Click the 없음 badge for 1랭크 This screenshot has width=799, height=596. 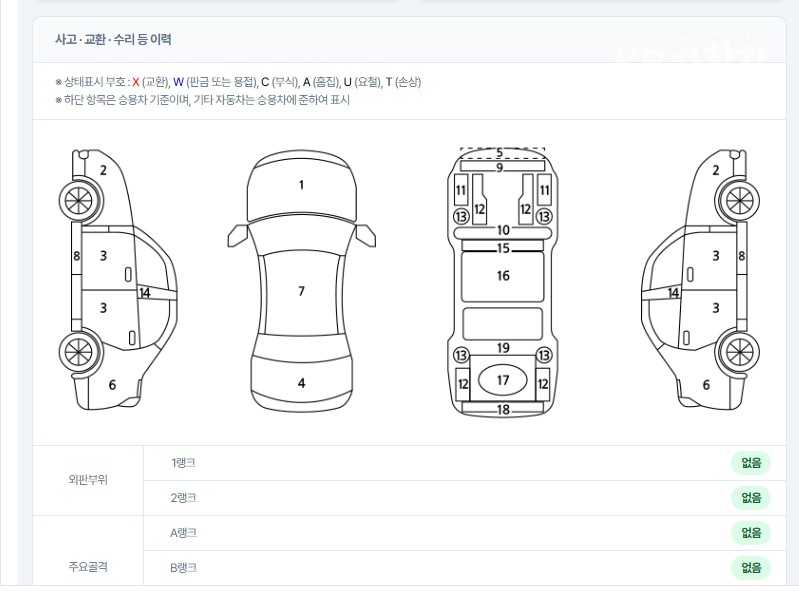[x=751, y=463]
